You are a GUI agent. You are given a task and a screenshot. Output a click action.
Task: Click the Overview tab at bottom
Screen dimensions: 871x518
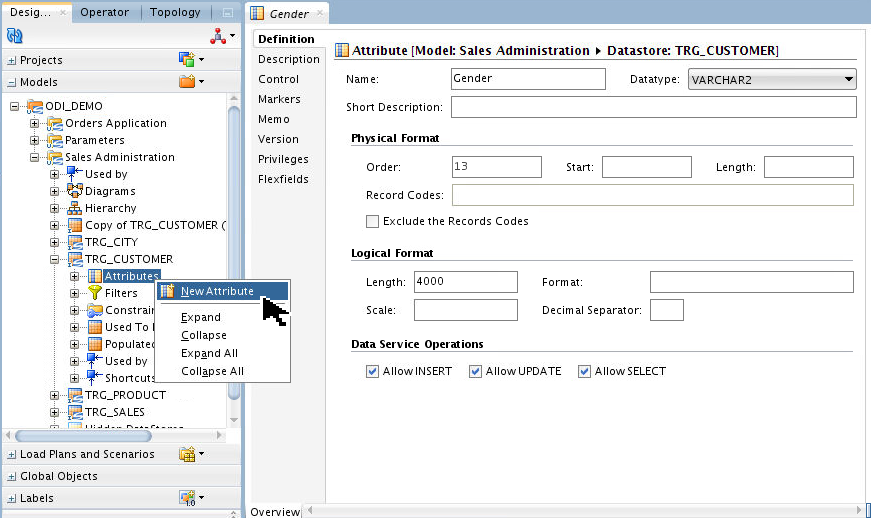[275, 511]
